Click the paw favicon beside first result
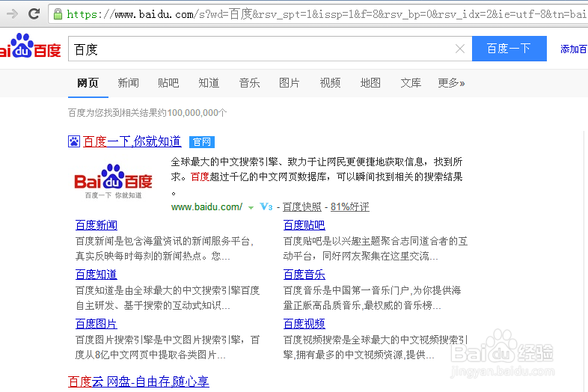Screen dimensions: 588x392 coord(74,141)
